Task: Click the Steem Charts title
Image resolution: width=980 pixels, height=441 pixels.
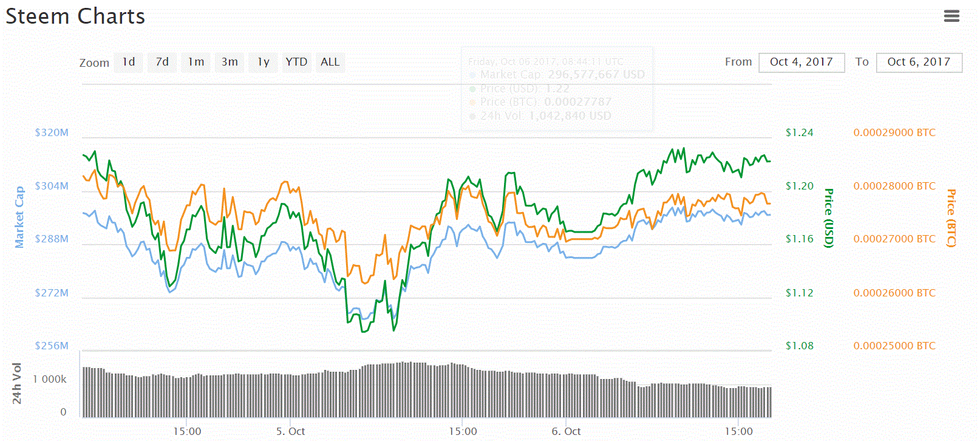Action: 75,16
